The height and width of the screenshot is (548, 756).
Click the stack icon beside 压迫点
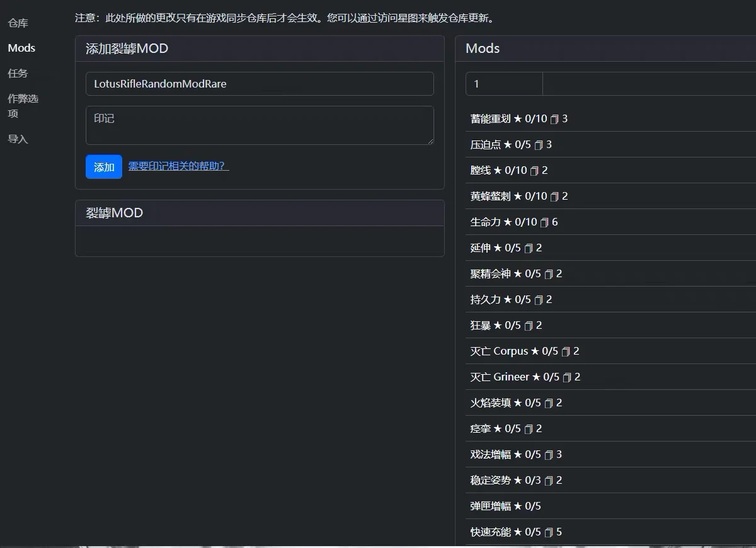click(539, 145)
